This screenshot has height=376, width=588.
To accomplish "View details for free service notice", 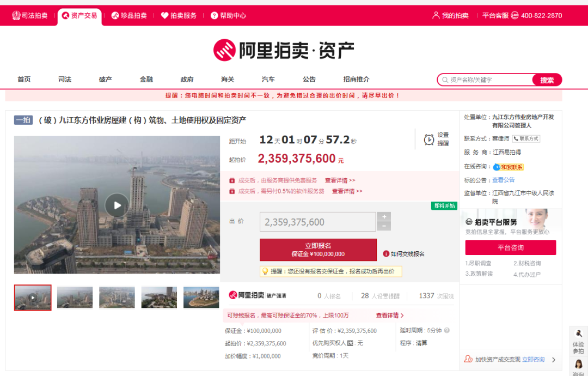I will point(340,180).
